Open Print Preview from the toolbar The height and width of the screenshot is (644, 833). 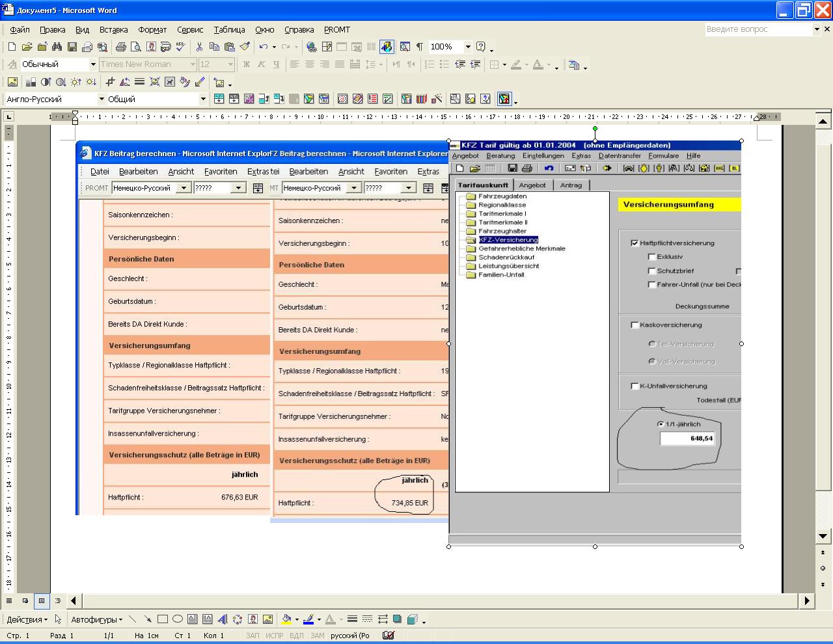(x=135, y=47)
